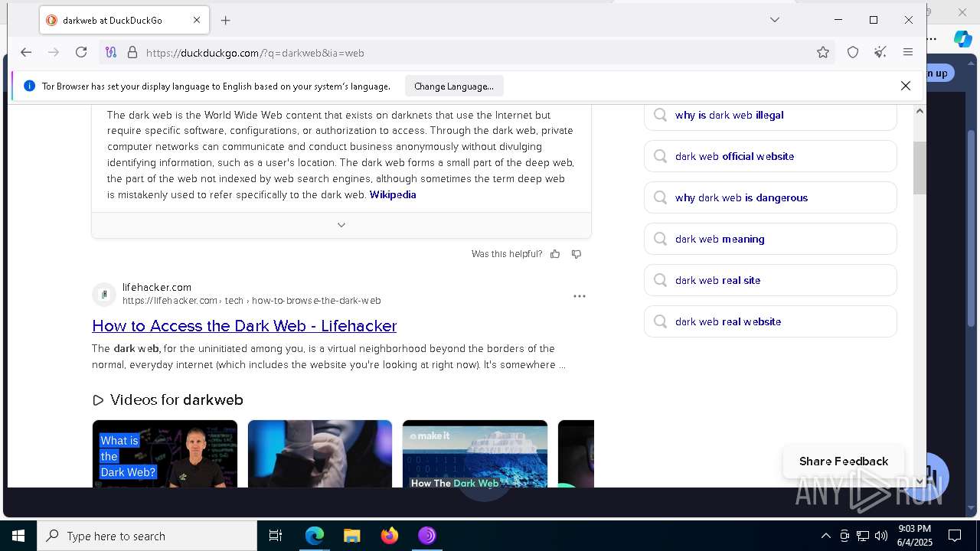Switch to Tor Browser taskbar icon

click(x=426, y=536)
